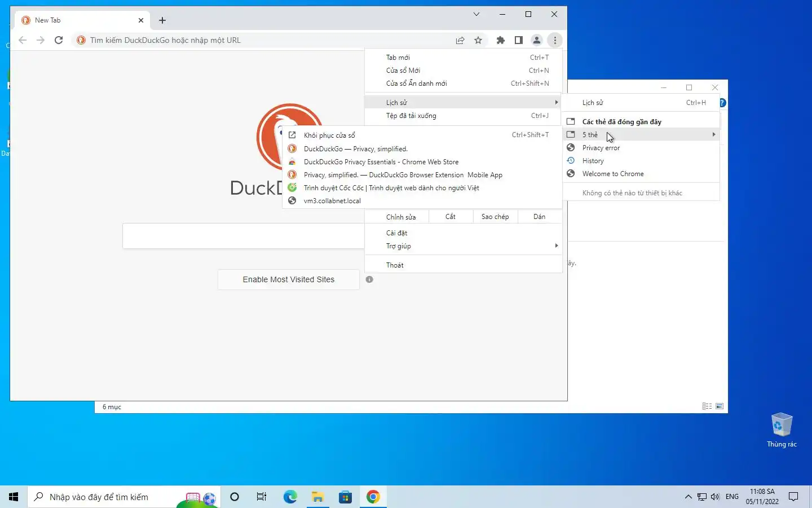Click the globe icon next to vm3.collabnet.local
The height and width of the screenshot is (508, 812).
click(x=292, y=200)
